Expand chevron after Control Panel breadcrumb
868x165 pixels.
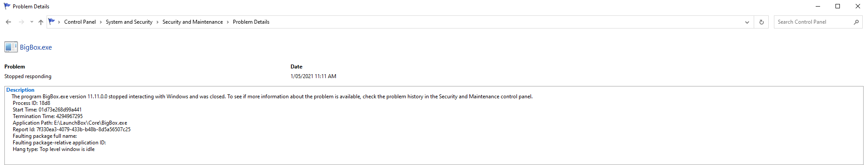(x=101, y=22)
